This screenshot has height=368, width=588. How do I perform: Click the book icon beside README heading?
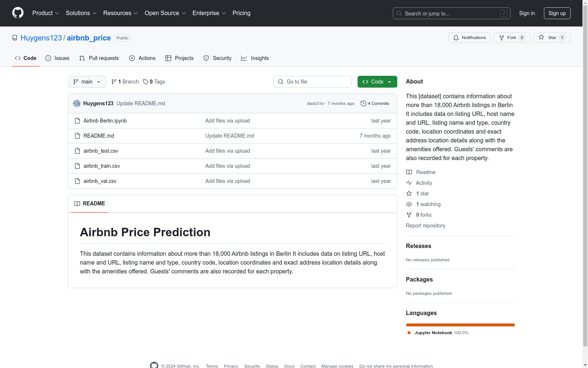point(77,204)
